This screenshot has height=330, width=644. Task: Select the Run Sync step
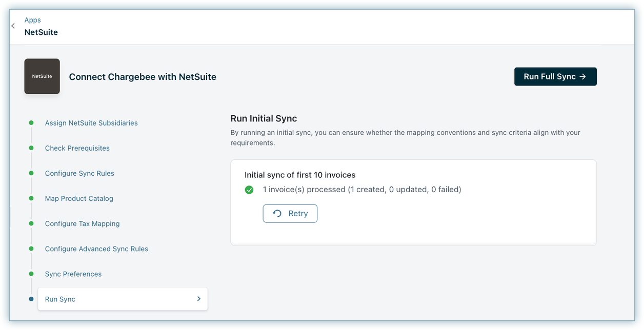(x=61, y=299)
